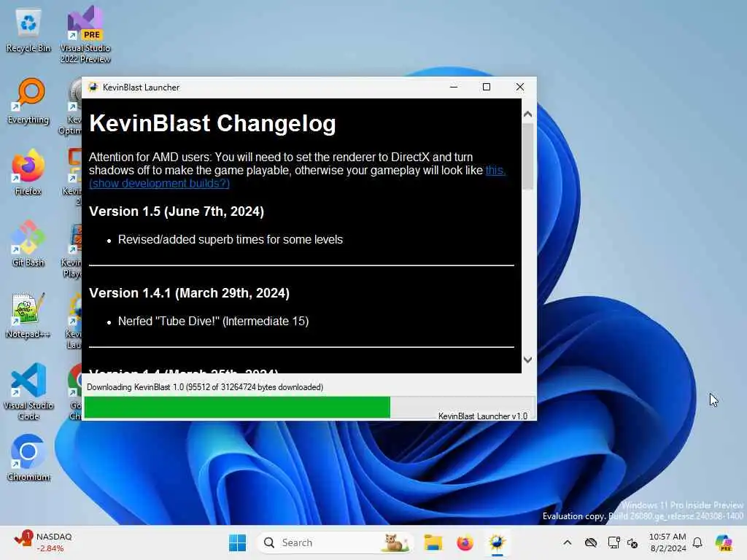Screen dimensions: 747x560
Task: Open the notifications bell icon
Action: [697, 542]
